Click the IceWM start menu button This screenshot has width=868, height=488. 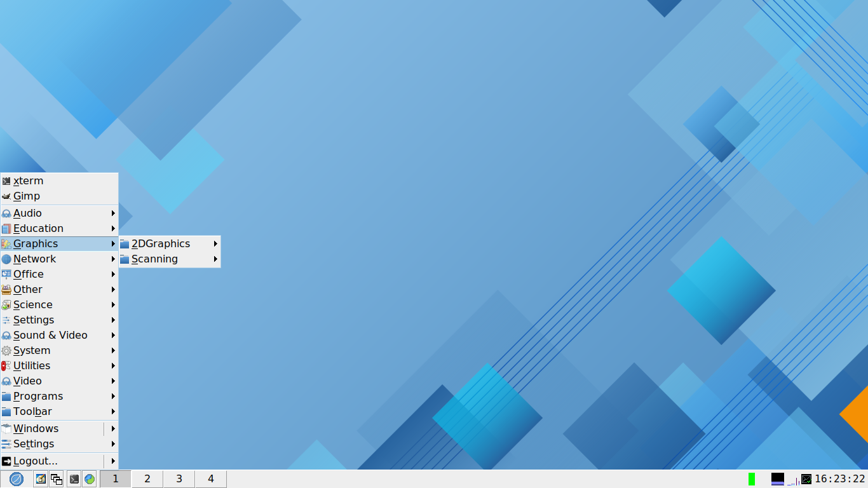(x=17, y=479)
